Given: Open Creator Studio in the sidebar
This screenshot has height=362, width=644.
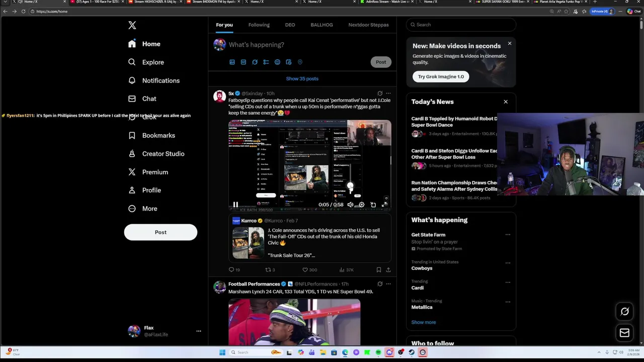Looking at the screenshot, I should [x=156, y=154].
